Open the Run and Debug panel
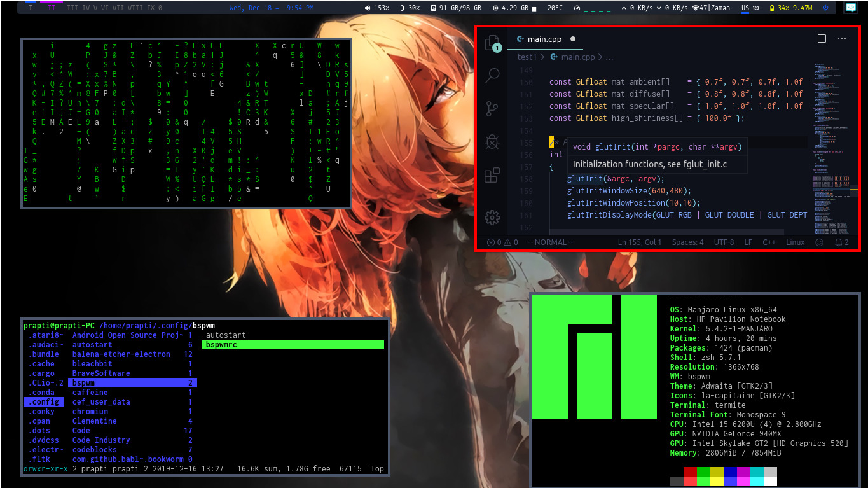 pyautogui.click(x=493, y=142)
